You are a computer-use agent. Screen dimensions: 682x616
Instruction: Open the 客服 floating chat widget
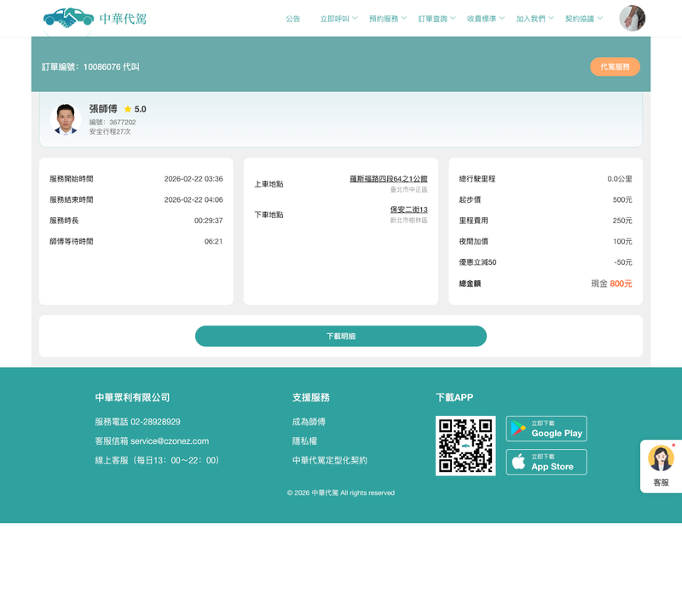coord(661,465)
